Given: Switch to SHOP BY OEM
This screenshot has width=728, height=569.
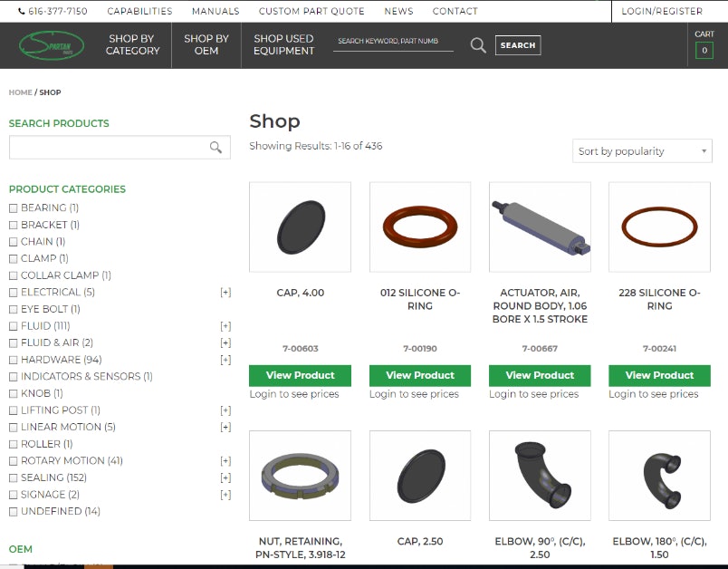Looking at the screenshot, I should click(x=206, y=45).
